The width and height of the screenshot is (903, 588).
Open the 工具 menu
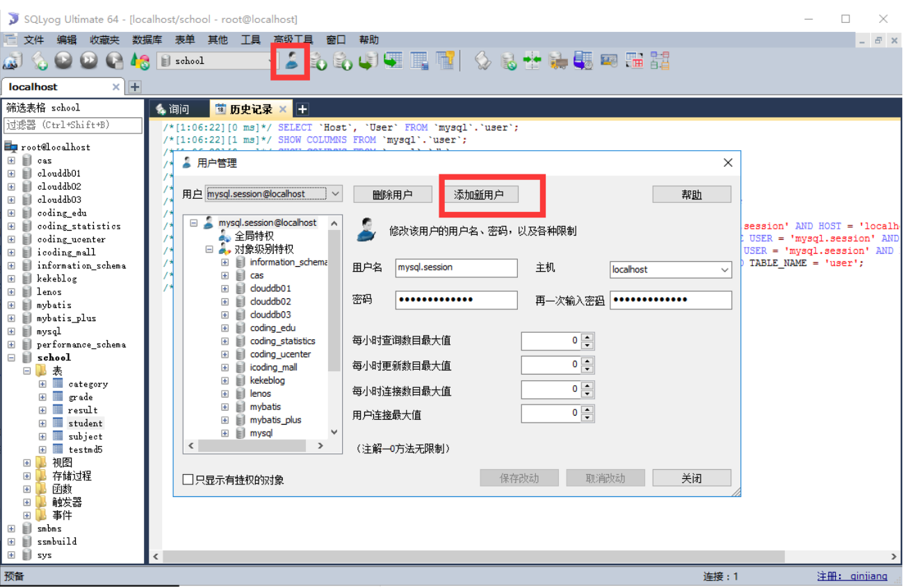pyautogui.click(x=251, y=40)
